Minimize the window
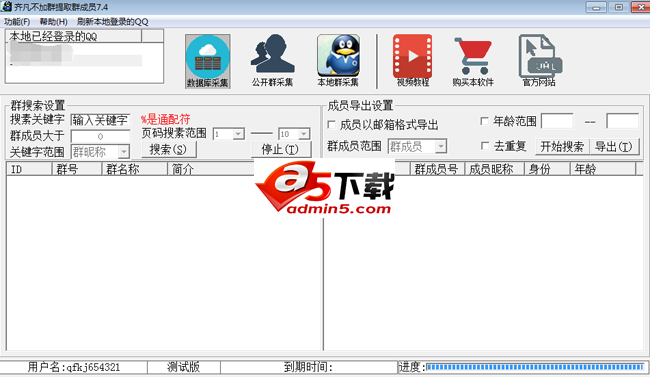 pos(596,7)
